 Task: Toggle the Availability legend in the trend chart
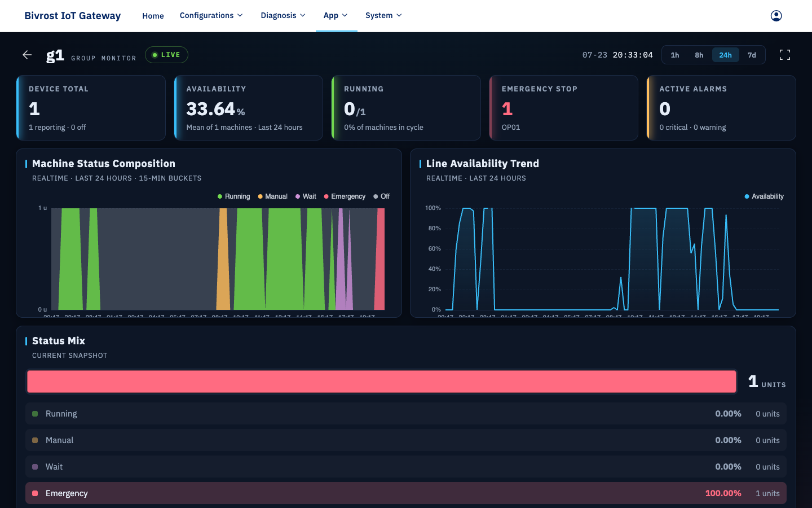764,196
